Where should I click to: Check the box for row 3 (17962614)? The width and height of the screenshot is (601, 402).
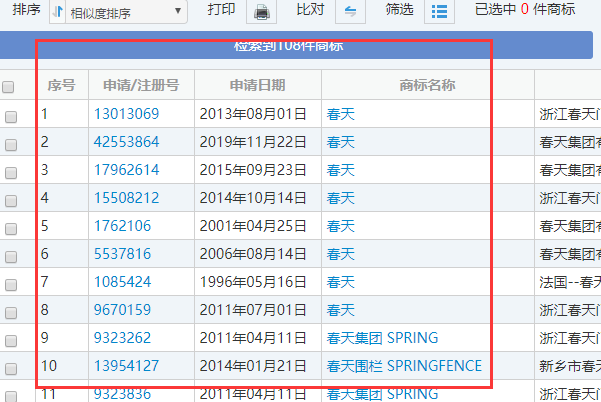(x=11, y=172)
